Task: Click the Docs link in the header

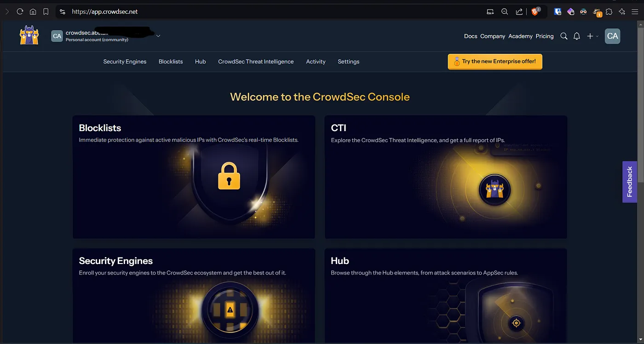Action: (x=471, y=36)
